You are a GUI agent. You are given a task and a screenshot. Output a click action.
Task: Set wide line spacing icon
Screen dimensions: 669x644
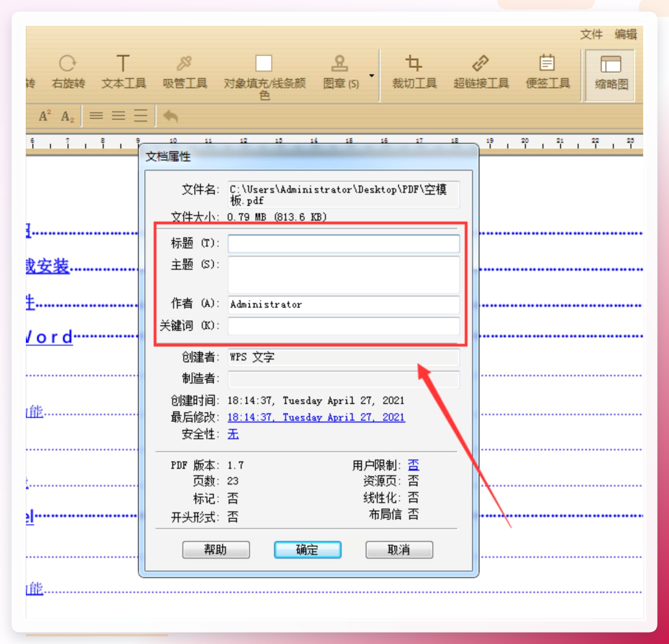pos(141,116)
